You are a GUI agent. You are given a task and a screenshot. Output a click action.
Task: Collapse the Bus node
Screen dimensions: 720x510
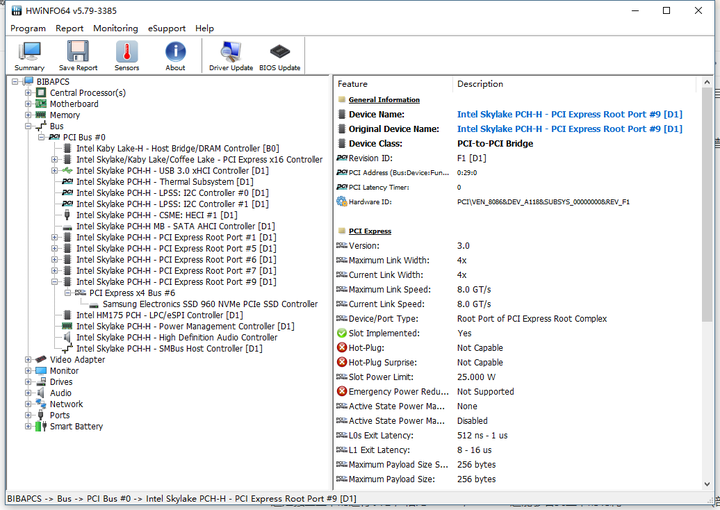click(28, 126)
